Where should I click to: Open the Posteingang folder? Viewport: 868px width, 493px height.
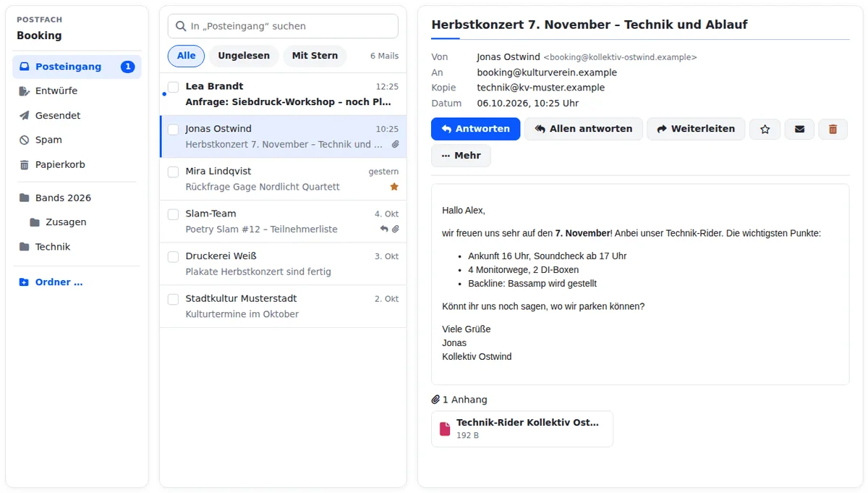click(x=77, y=67)
